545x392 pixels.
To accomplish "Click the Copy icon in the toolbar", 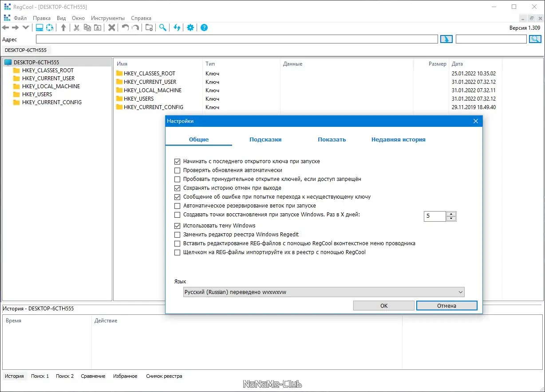I will pos(87,27).
